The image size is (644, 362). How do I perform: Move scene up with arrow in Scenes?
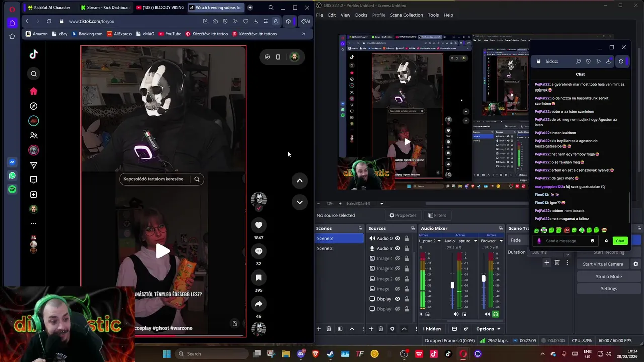pyautogui.click(x=352, y=329)
